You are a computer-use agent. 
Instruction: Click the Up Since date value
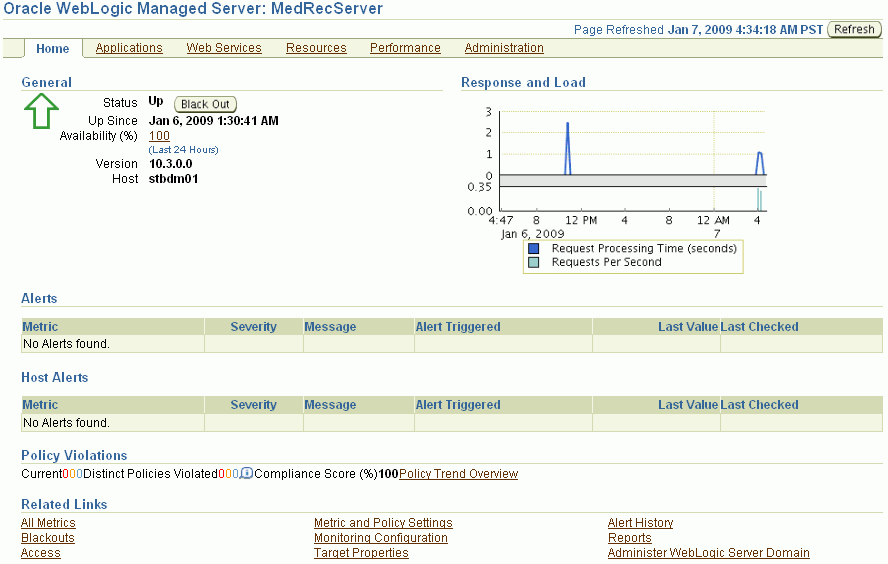(214, 121)
